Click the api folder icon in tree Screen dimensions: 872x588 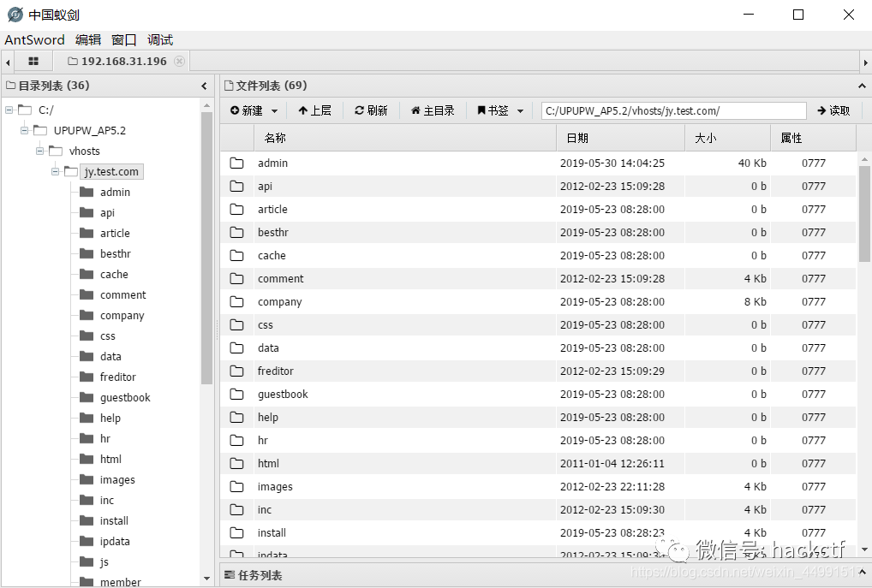tap(87, 213)
